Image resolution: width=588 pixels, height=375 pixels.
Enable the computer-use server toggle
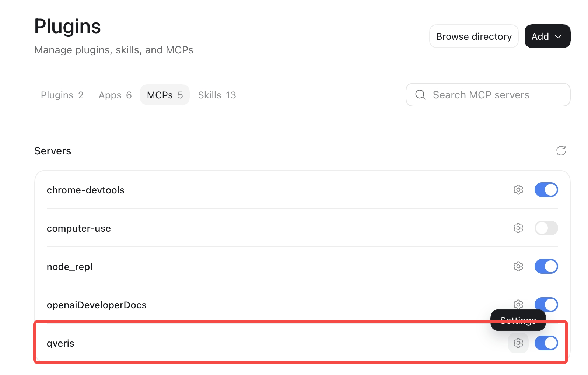[546, 228]
